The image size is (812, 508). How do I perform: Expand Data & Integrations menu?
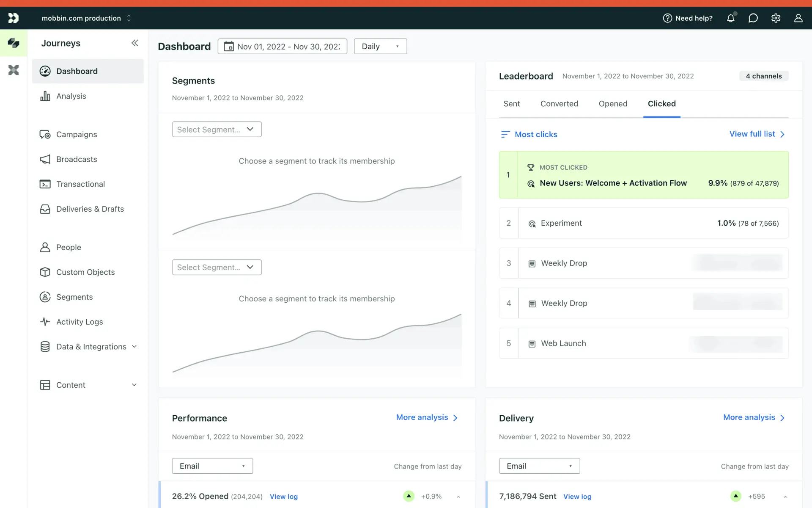click(134, 347)
